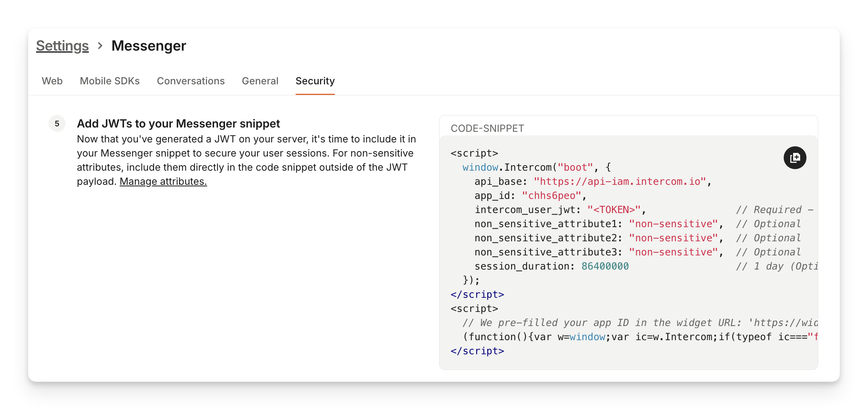Copy the code snippet using the copy icon
Viewport: 868px width, 410px height.
point(795,158)
